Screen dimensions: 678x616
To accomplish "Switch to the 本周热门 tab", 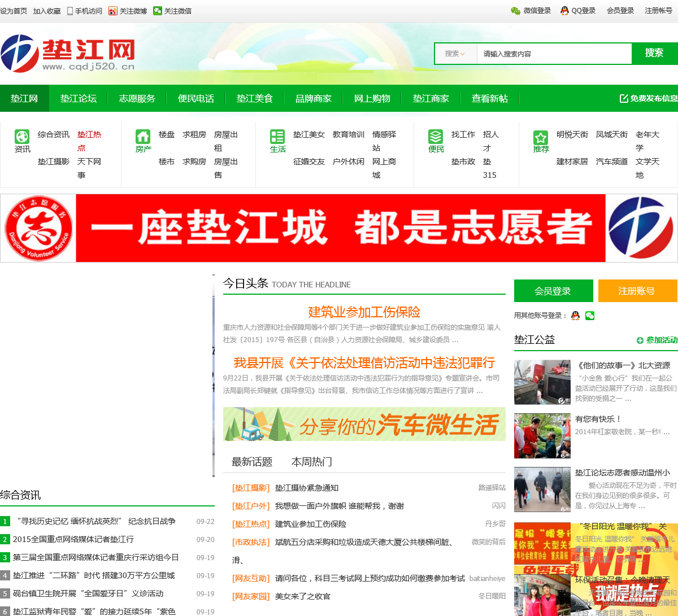I will point(312,462).
